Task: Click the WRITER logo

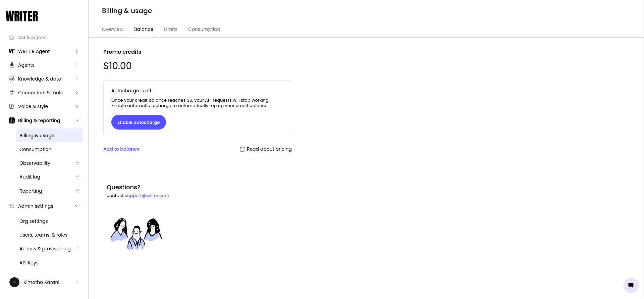Action: pos(22,16)
